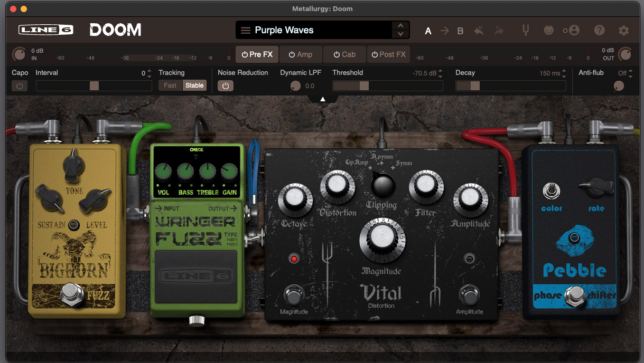Increase the Interval value stepper
The height and width of the screenshot is (363, 644).
pos(149,71)
